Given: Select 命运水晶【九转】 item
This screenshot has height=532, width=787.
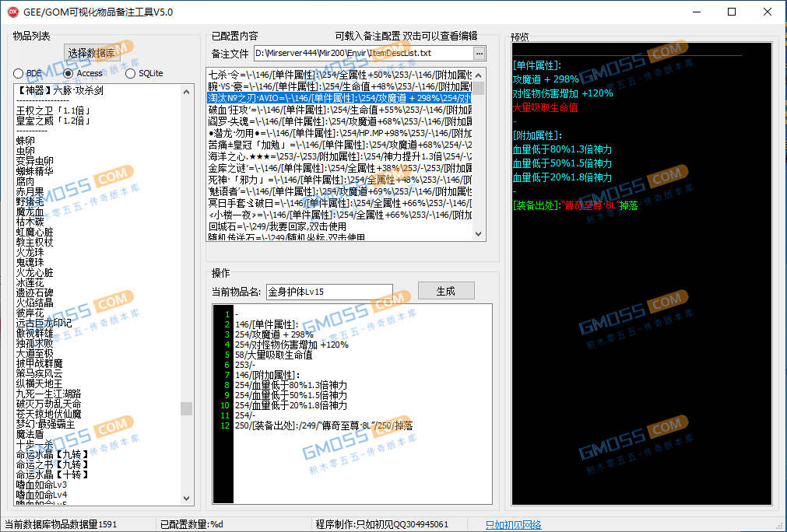Looking at the screenshot, I should tap(53, 454).
